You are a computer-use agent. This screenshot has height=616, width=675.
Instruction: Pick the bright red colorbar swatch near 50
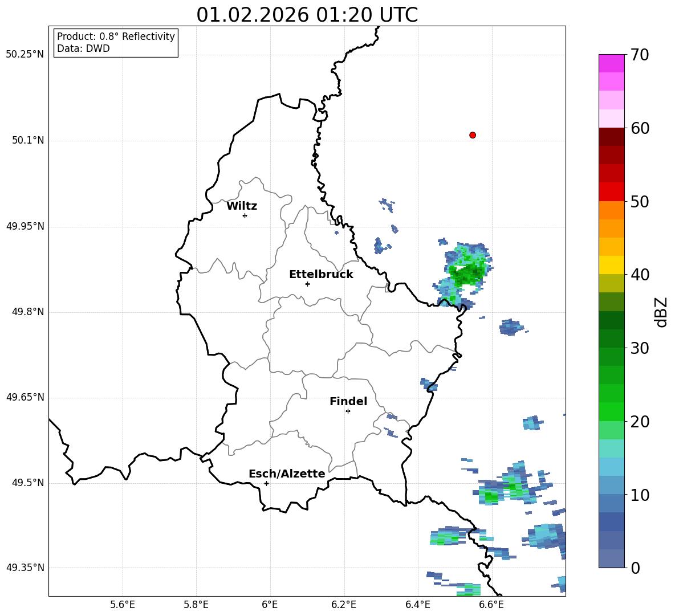[x=611, y=192]
